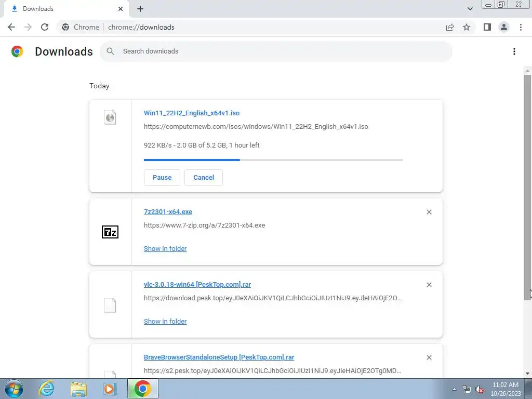532x399 pixels.
Task: Pause the Win11 ISO download
Action: [162, 178]
